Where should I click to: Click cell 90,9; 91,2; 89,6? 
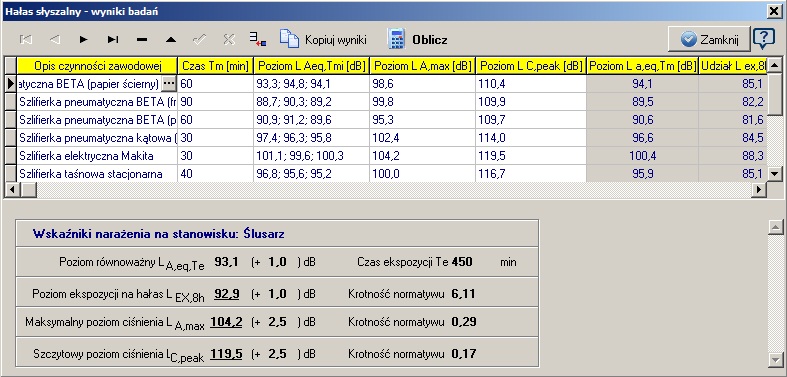click(311, 119)
